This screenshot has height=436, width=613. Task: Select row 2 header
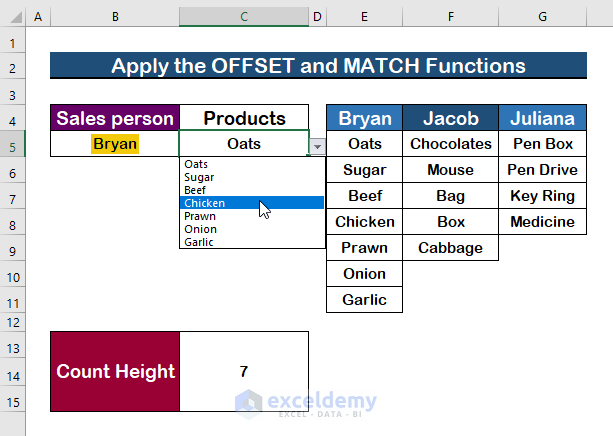(13, 66)
